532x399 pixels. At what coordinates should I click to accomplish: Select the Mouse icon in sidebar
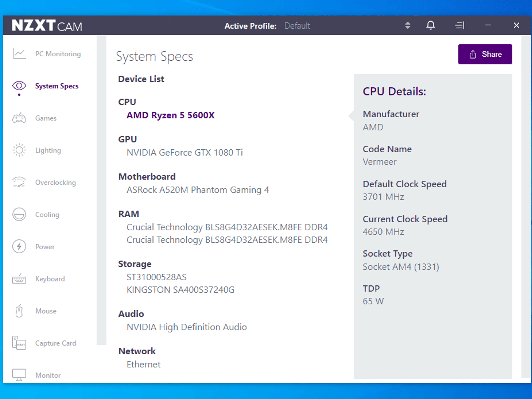tap(19, 311)
